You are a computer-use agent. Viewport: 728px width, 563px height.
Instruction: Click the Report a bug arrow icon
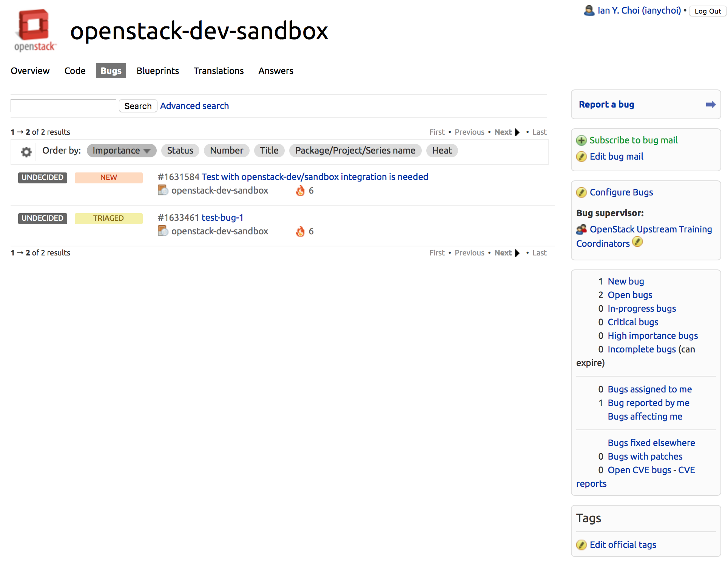[x=710, y=105]
